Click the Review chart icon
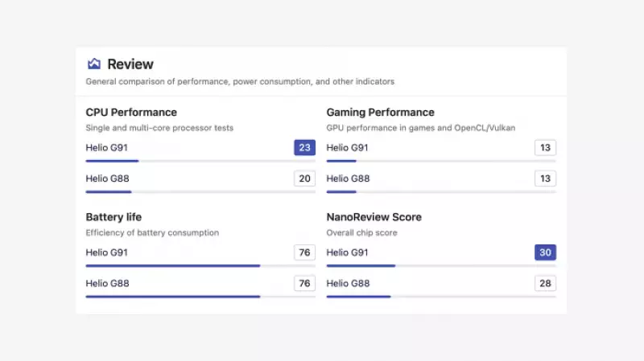The width and height of the screenshot is (644, 361). point(94,64)
